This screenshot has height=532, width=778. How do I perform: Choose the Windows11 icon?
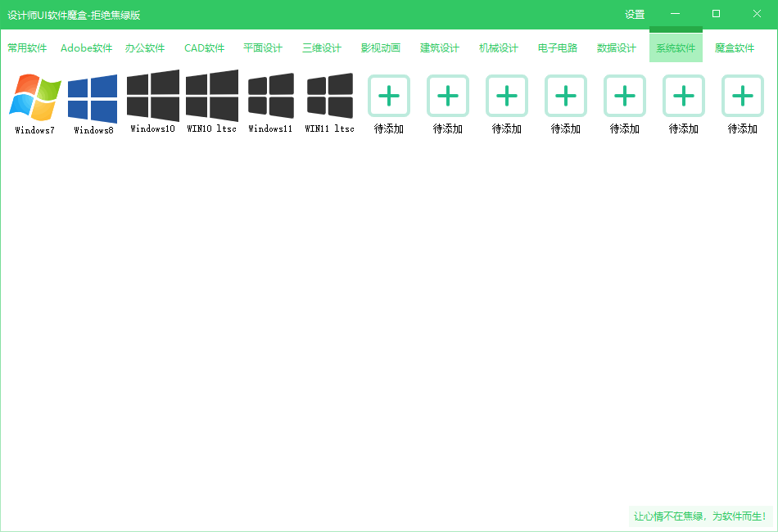click(270, 96)
